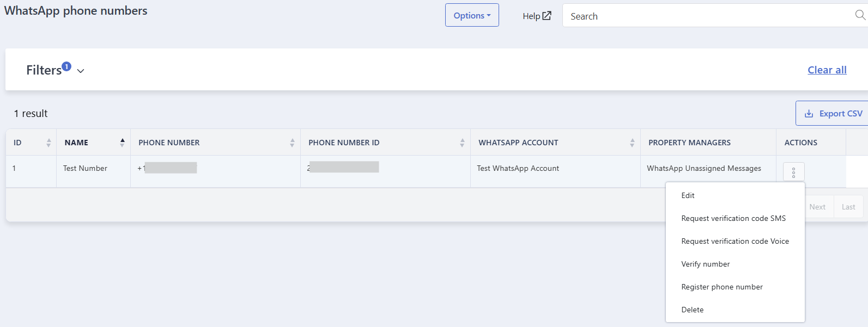Click the PROPERTY MANAGERS column header
Image resolution: width=868 pixels, height=327 pixels.
click(x=708, y=143)
